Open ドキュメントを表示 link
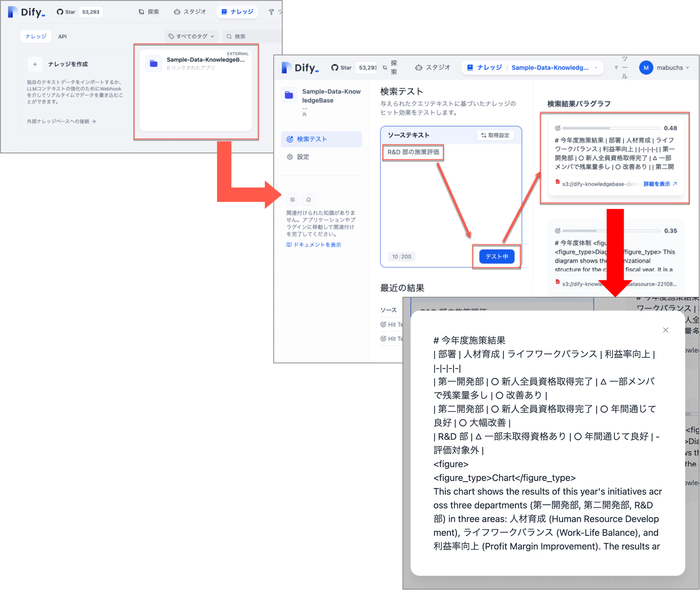Screen dimensions: 700x590 coord(314,245)
